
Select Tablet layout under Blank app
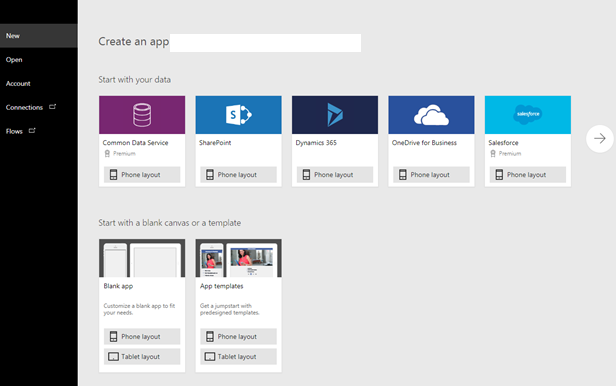(142, 357)
